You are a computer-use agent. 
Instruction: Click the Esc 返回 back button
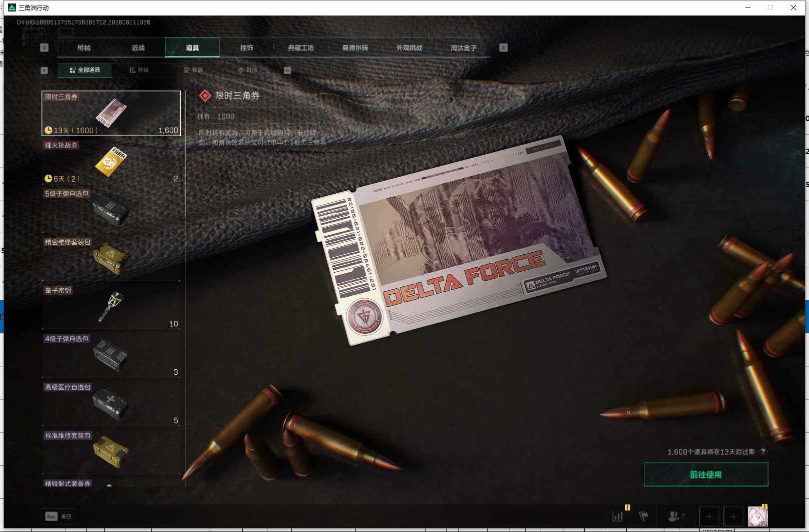[x=59, y=516]
